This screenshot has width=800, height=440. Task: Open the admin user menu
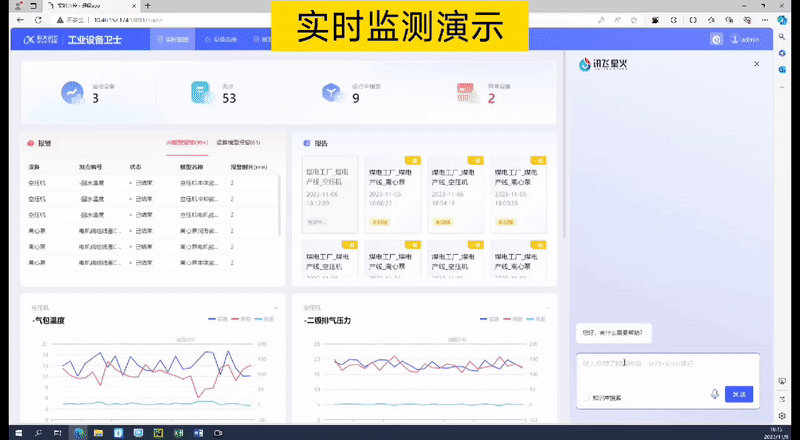click(x=745, y=39)
